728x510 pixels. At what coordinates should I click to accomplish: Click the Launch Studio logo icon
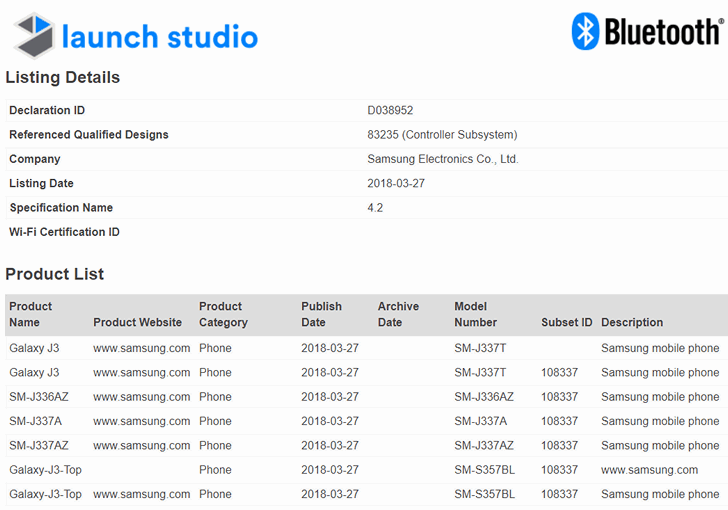34,36
